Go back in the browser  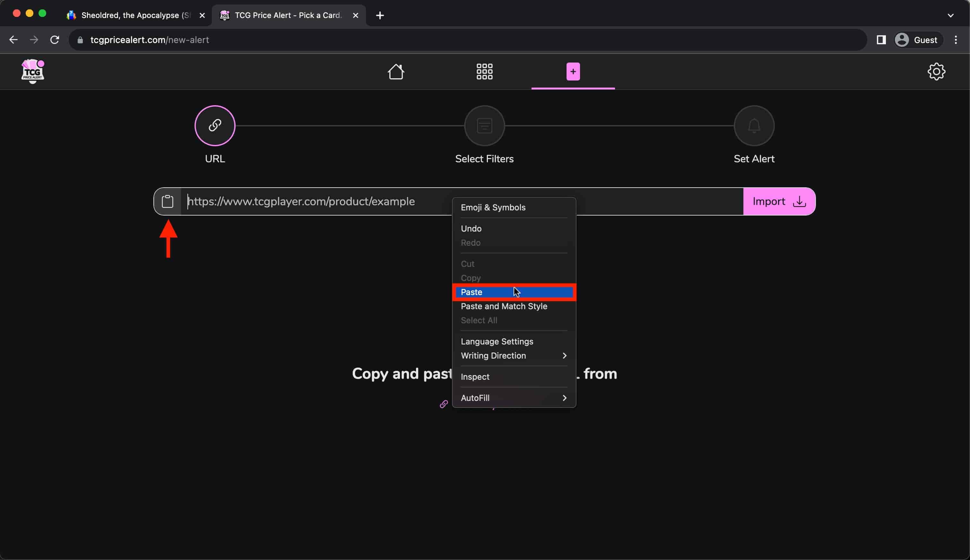pyautogui.click(x=13, y=40)
